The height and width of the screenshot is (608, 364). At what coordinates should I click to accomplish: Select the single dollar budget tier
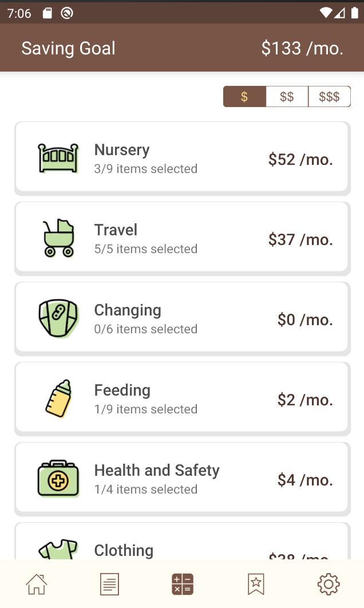[x=244, y=97]
